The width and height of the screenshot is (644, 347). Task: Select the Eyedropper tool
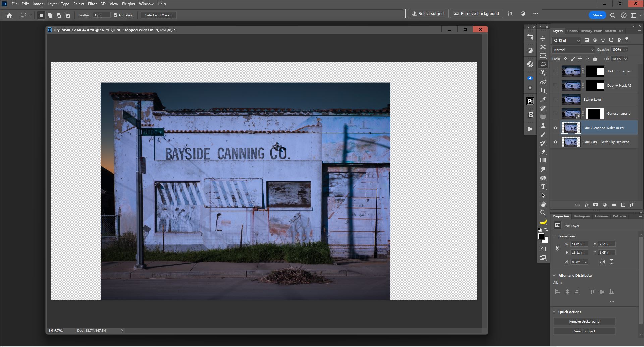coord(543,99)
